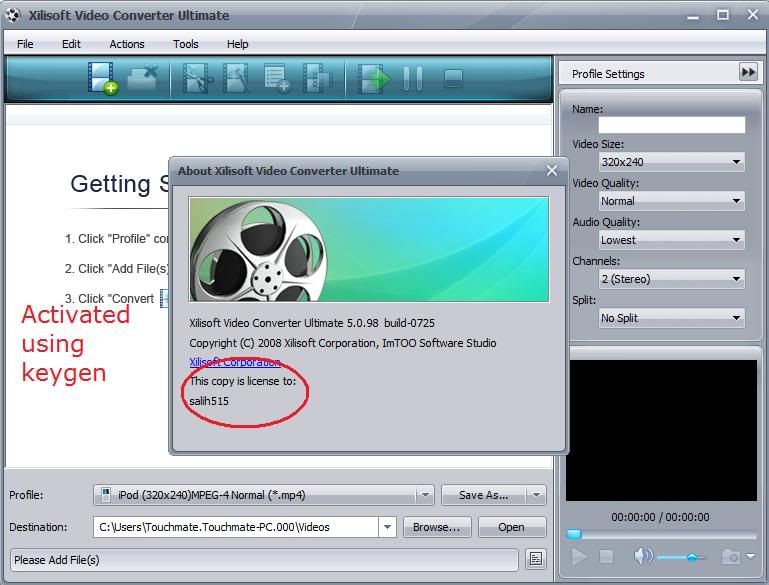
Task: Pause conversion using the toolbar pause icon
Action: tap(412, 79)
